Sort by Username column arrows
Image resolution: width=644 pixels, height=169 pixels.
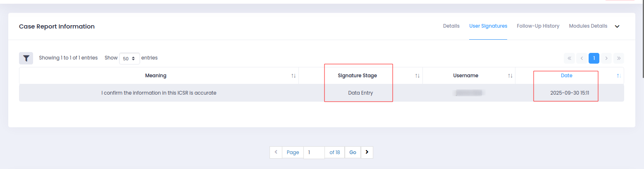[x=510, y=76]
